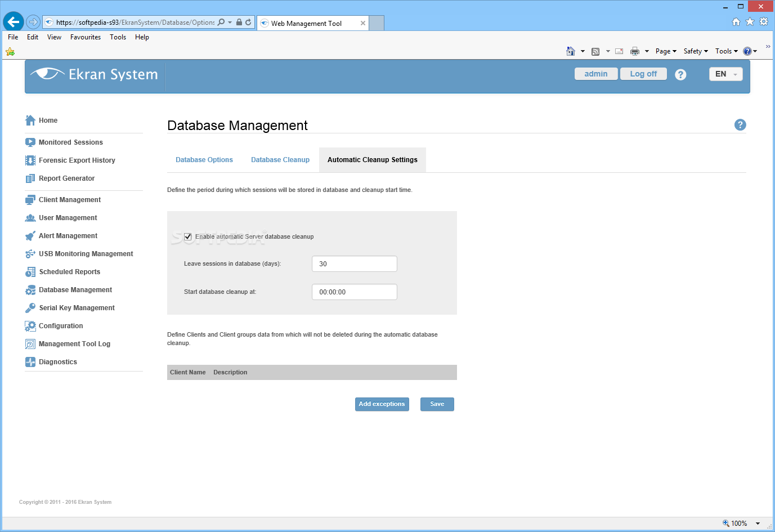The height and width of the screenshot is (532, 775).
Task: Click the Database Management icon
Action: tap(30, 290)
